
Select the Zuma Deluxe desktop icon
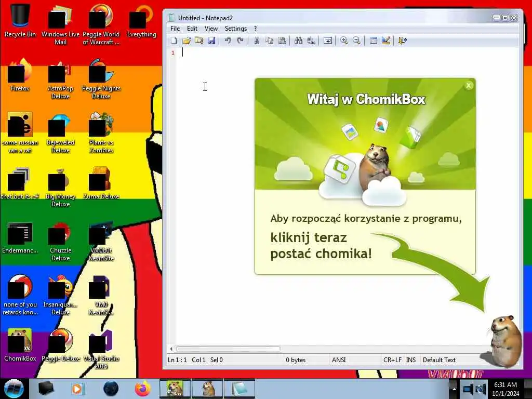point(101,182)
